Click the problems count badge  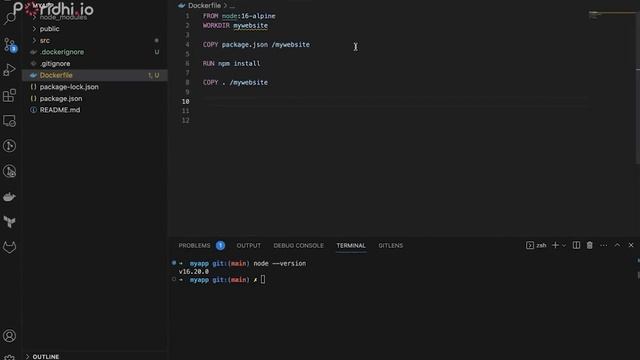[x=220, y=245]
